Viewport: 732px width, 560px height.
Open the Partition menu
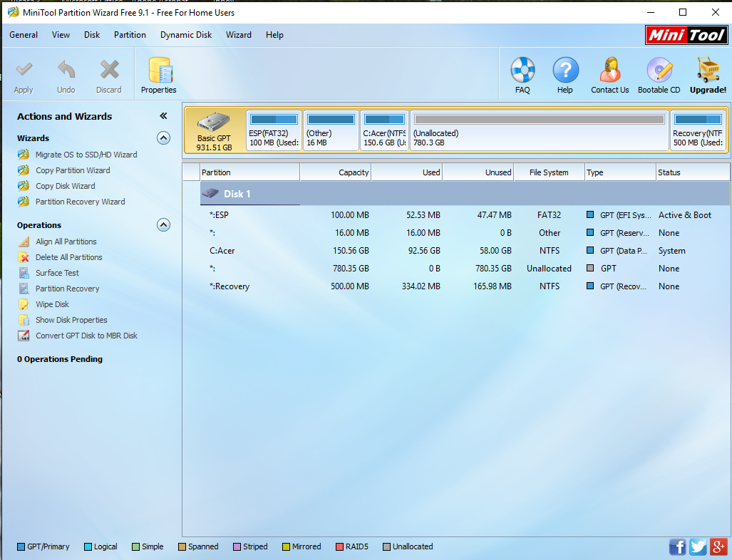tap(130, 35)
